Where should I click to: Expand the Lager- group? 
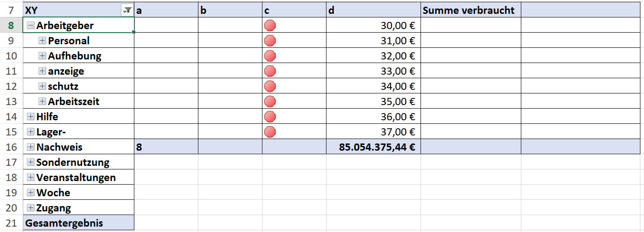pyautogui.click(x=30, y=132)
